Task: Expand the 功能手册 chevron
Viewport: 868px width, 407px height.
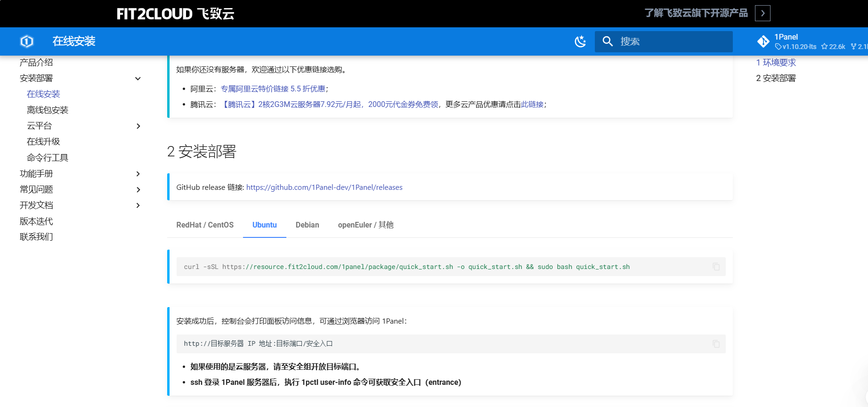Action: coord(138,174)
